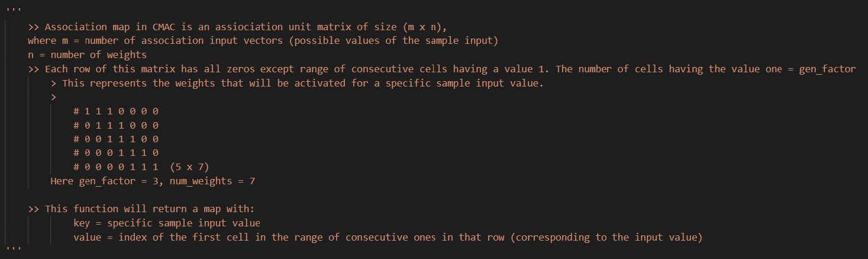
Task: Click the "n = number of weights" line
Action: point(87,55)
